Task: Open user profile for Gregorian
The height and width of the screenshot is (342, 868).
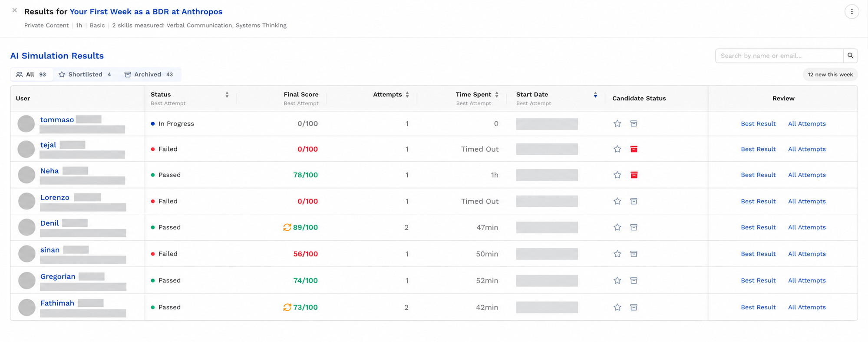Action: pos(58,276)
